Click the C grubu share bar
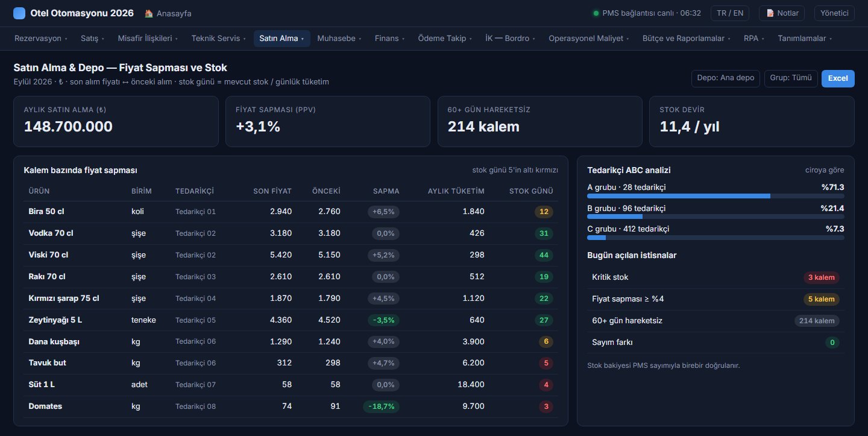This screenshot has height=436, width=868. point(715,238)
